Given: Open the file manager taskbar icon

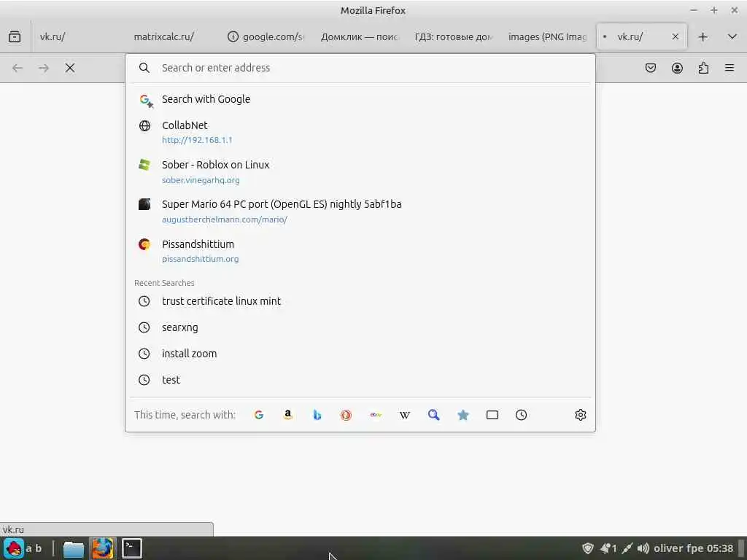Looking at the screenshot, I should (74, 548).
